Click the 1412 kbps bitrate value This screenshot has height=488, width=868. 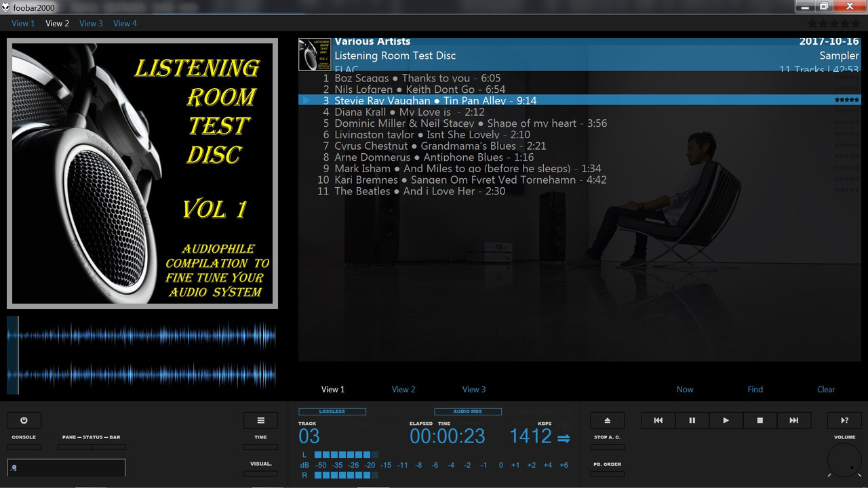pyautogui.click(x=531, y=436)
